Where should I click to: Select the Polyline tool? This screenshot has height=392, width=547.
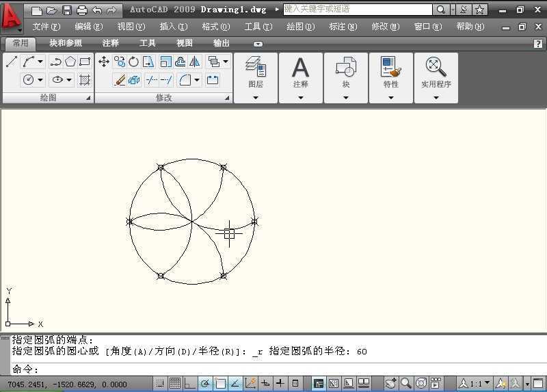[x=55, y=62]
